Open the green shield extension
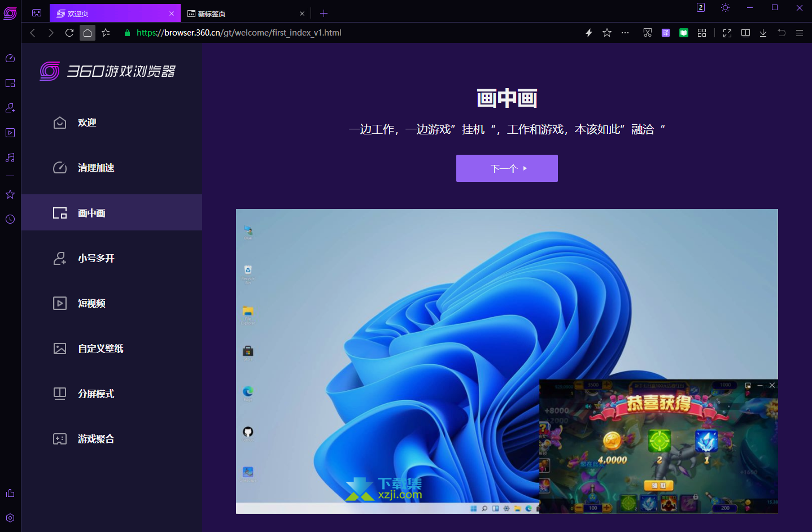 (x=684, y=33)
